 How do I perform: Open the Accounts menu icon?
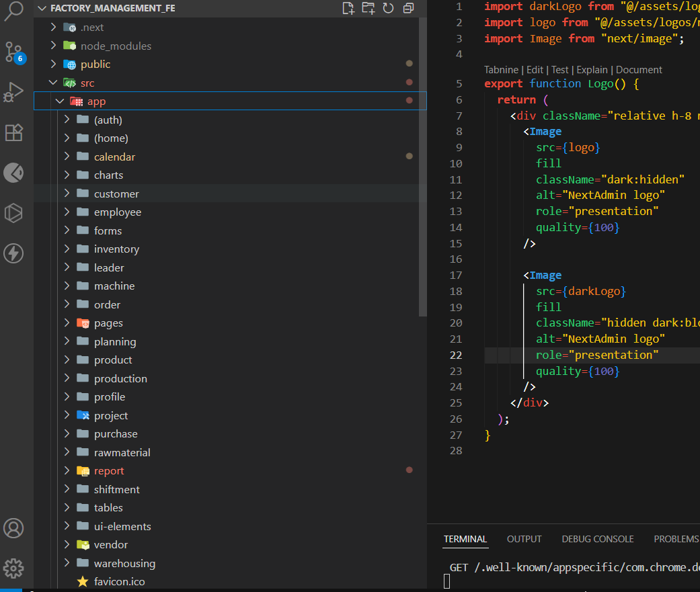point(13,528)
